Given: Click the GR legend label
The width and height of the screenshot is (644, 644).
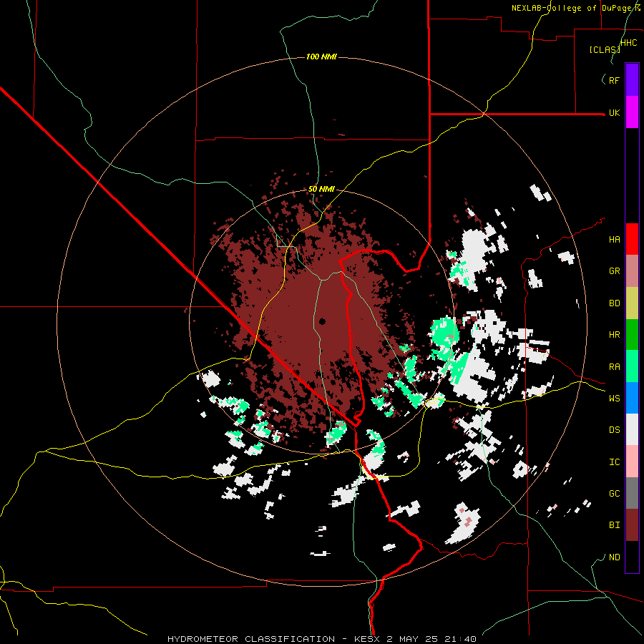Looking at the screenshot, I should [x=614, y=271].
